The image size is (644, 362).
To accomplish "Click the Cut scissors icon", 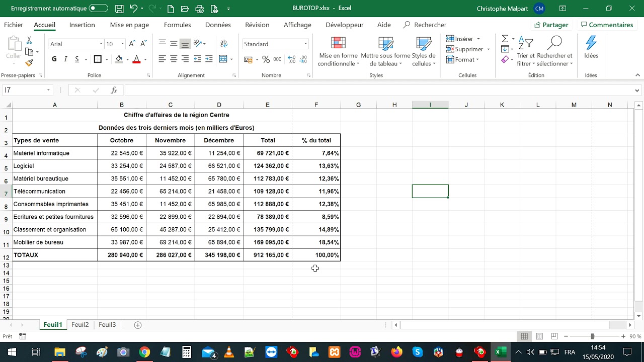I will click(29, 40).
